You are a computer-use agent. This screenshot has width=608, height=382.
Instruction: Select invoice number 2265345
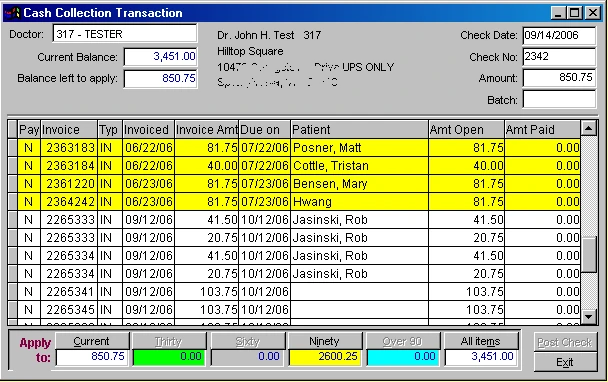tap(69, 309)
